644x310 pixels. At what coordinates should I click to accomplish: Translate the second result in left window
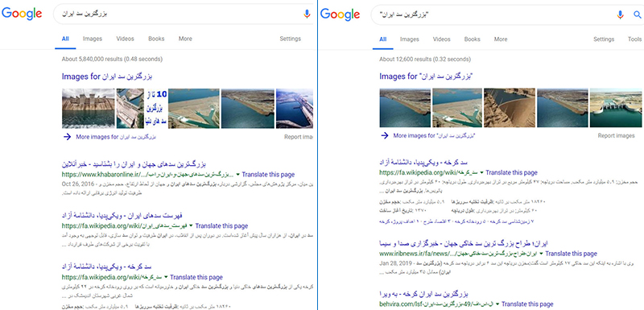tap(221, 225)
